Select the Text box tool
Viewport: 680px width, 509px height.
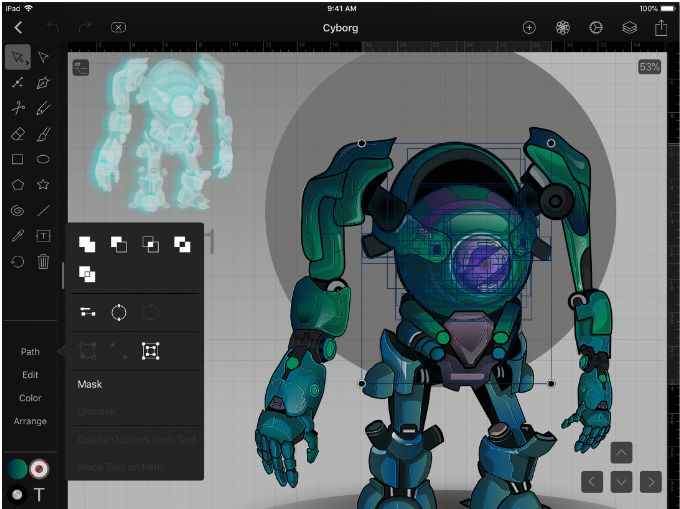pos(44,237)
